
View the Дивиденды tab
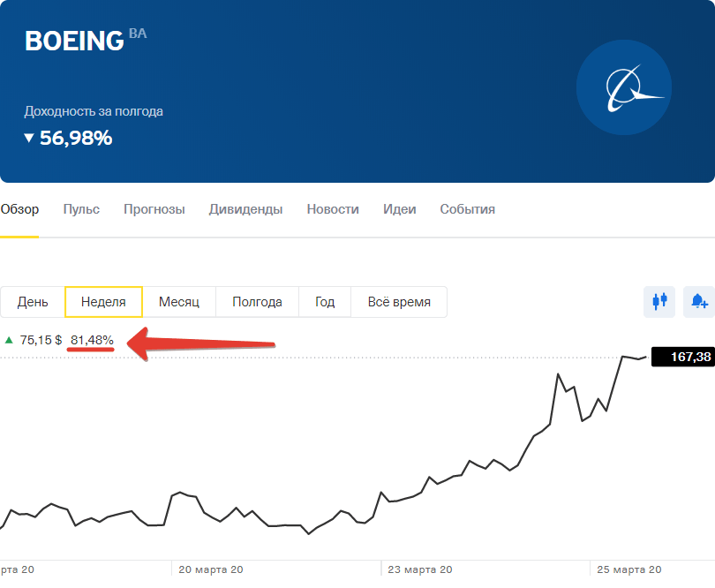(x=245, y=209)
